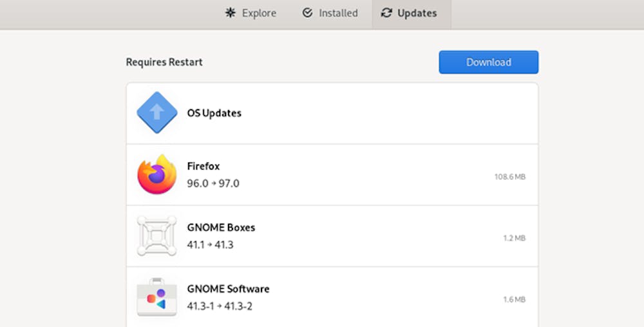The height and width of the screenshot is (327, 644).
Task: Click the Installed tab checkmark icon
Action: 308,13
